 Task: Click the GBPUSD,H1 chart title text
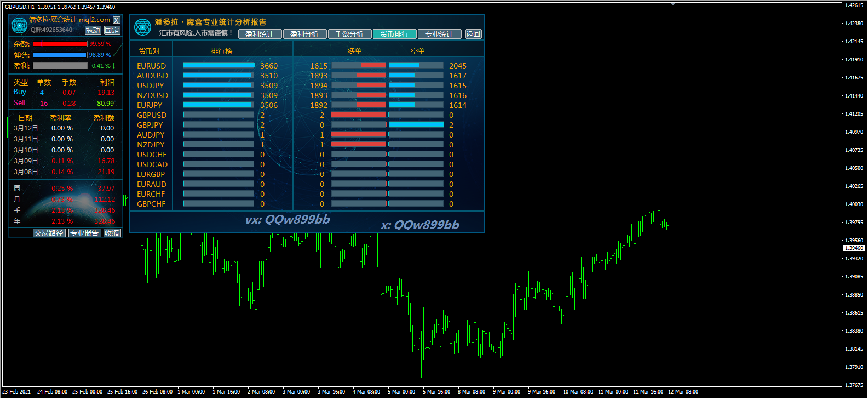(x=20, y=7)
